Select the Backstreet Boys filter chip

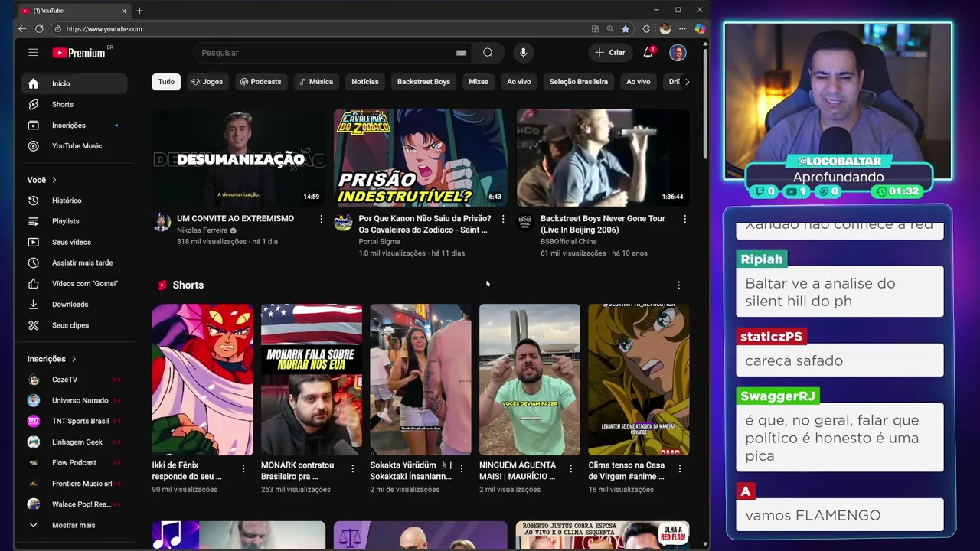[423, 82]
